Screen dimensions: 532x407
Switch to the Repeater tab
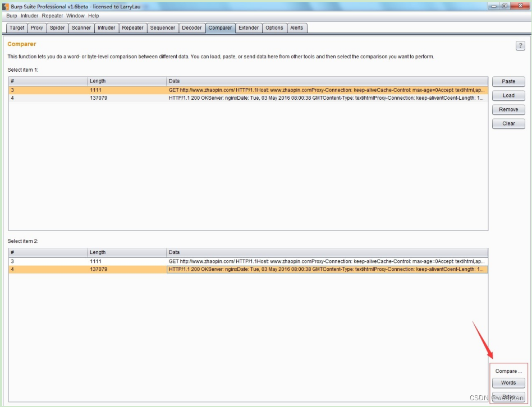click(132, 28)
